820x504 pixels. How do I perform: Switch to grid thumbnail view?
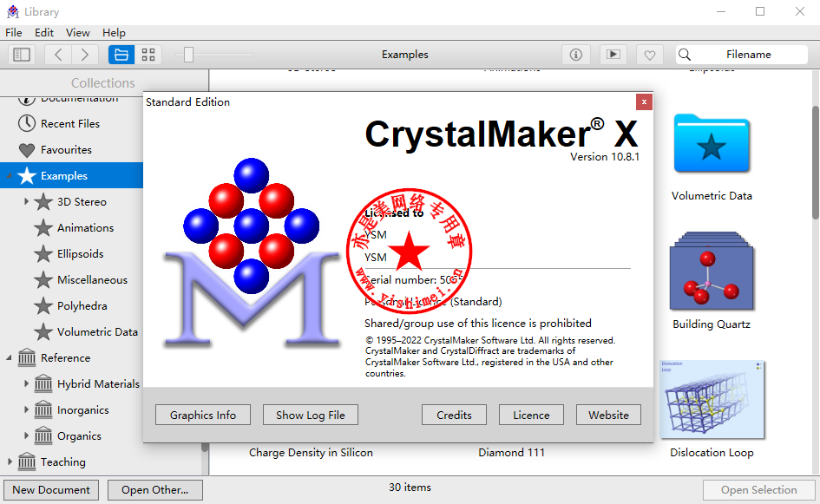coord(148,55)
